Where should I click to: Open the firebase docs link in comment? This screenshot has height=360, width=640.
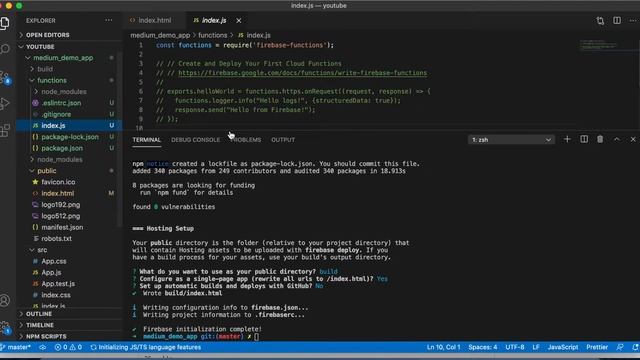[x=302, y=73]
